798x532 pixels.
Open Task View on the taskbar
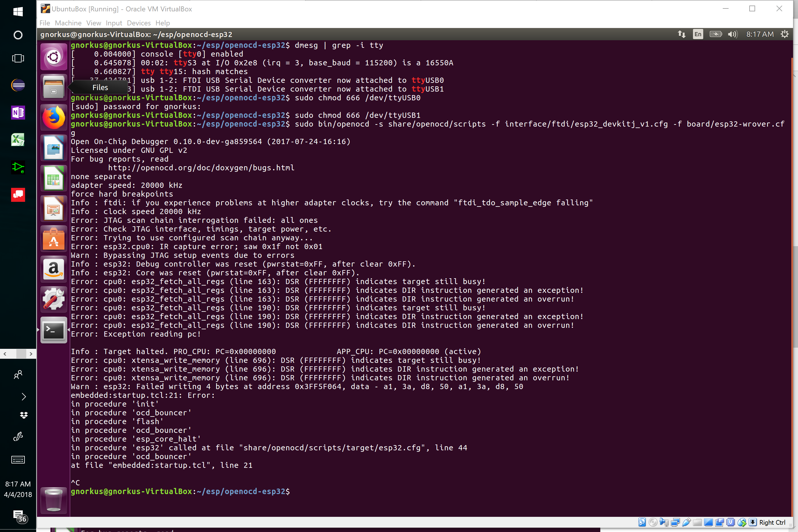pyautogui.click(x=18, y=58)
